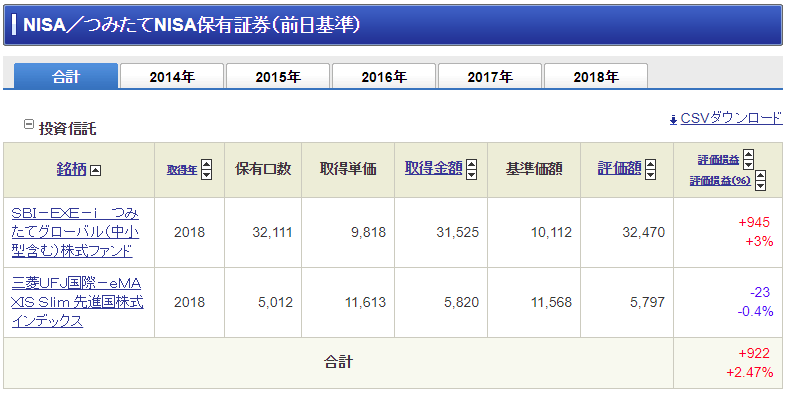This screenshot has height=394, width=797.
Task: Select the 合計 total row label
Action: pyautogui.click(x=338, y=362)
